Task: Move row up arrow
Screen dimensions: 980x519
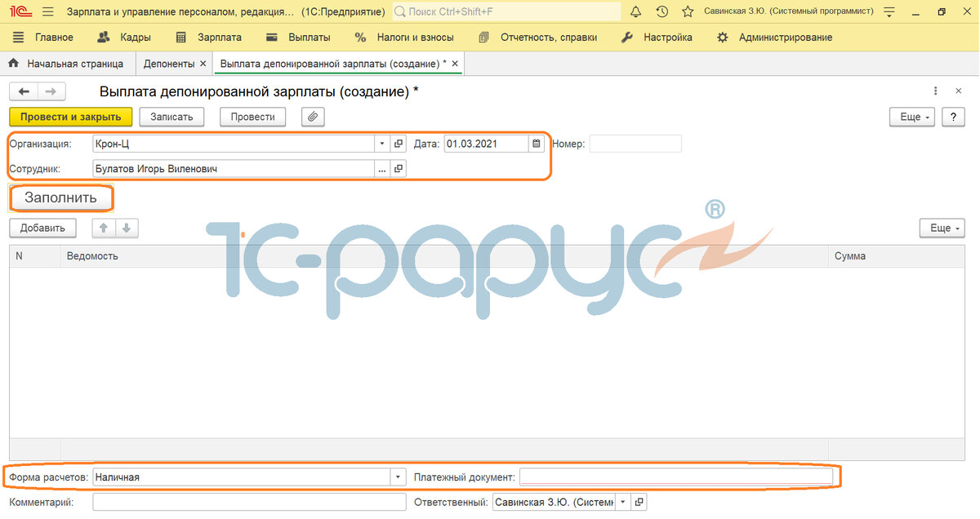Action: click(x=104, y=228)
